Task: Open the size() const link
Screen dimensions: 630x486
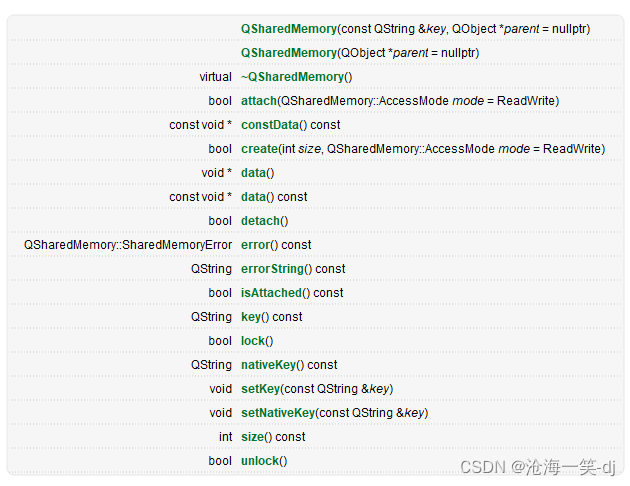Action: [252, 437]
